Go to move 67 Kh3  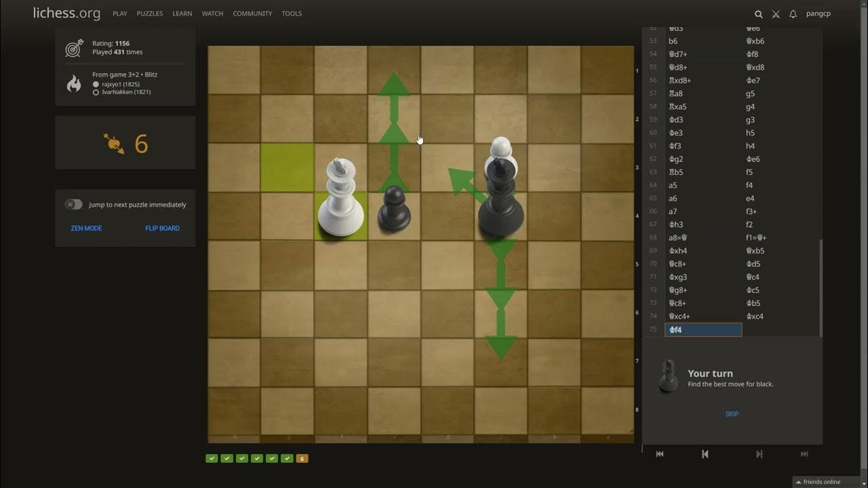click(703, 225)
